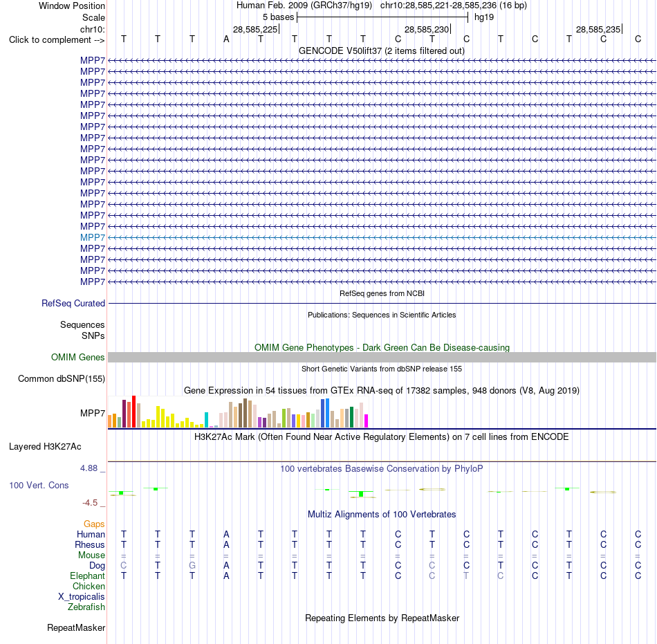Select the 'Zebrafish' alignment row label

(x=86, y=607)
